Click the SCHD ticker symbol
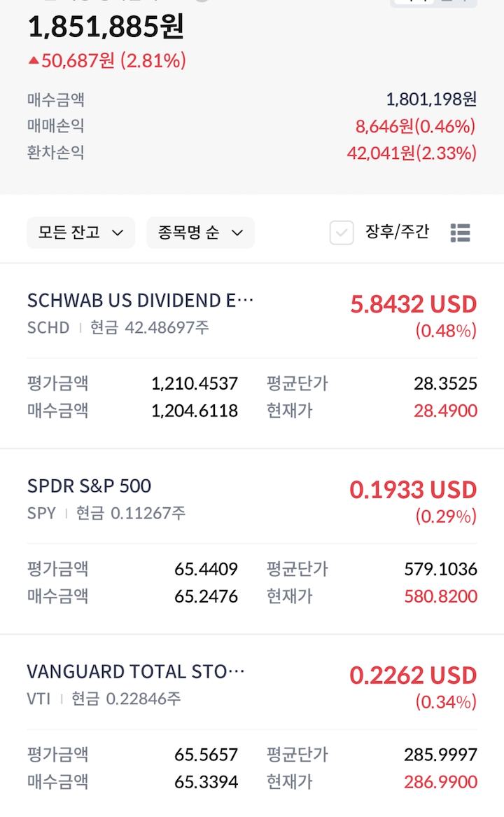Viewport: 504px width, 817px height. click(48, 327)
